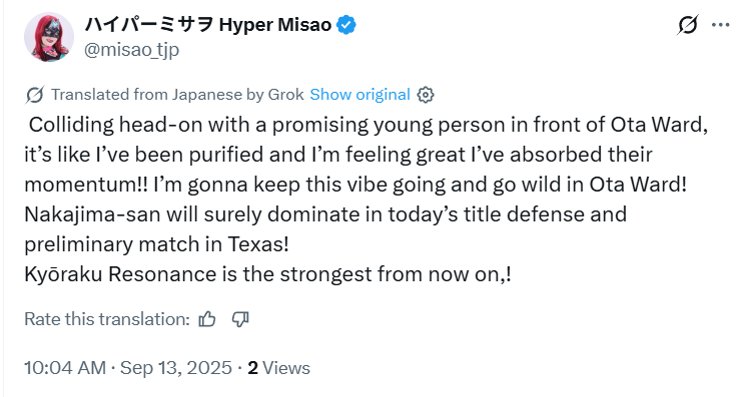Image resolution: width=744 pixels, height=397 pixels.
Task: Click the blue verified badge checkmark
Action: (346, 25)
